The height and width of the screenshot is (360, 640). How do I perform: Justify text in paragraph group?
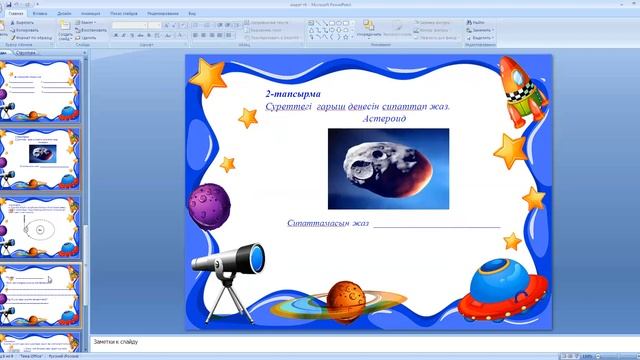tap(220, 36)
